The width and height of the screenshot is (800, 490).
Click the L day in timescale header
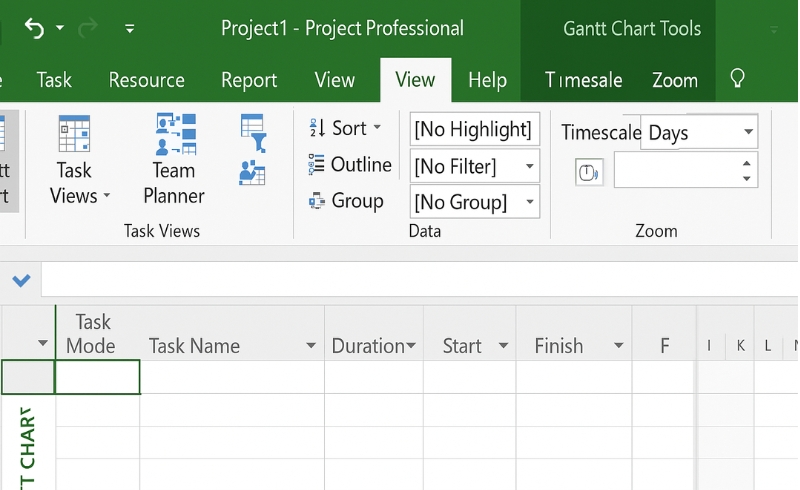[x=767, y=346]
